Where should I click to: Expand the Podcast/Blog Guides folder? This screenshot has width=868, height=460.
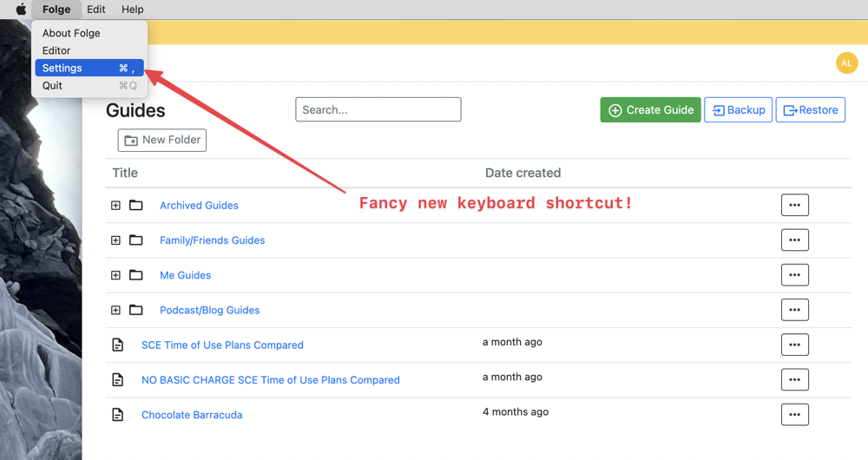[115, 310]
